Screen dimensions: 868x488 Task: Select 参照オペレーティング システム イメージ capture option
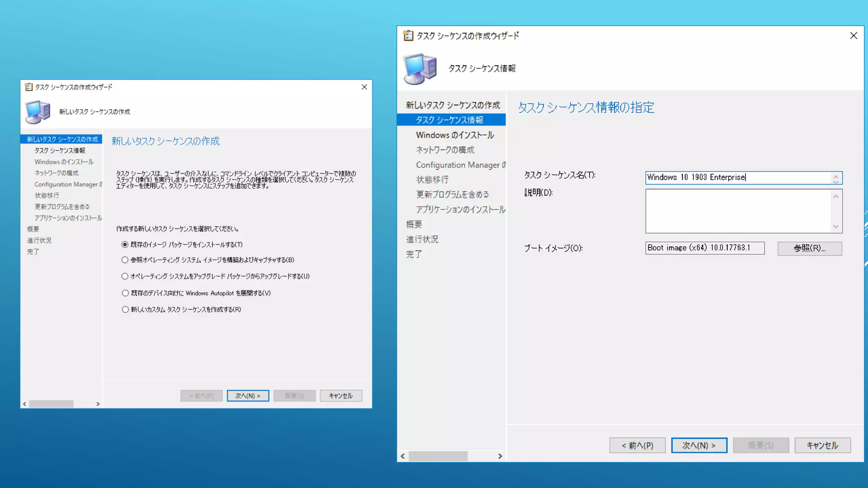pos(125,260)
